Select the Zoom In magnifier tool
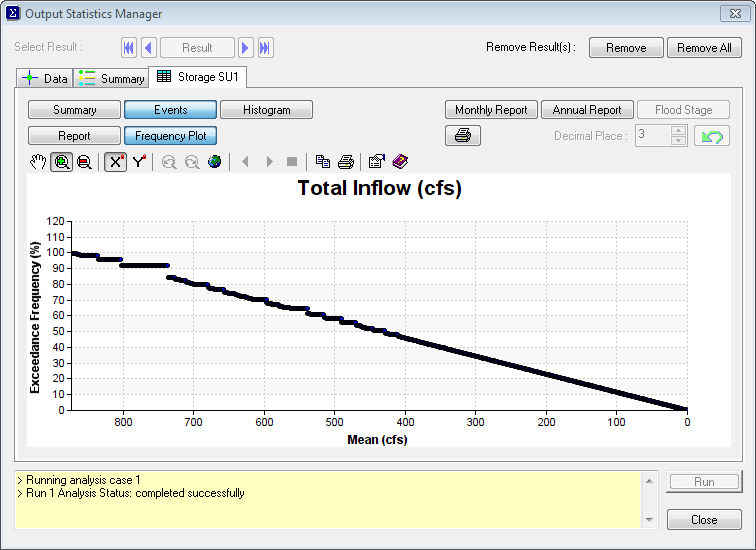 (x=62, y=161)
